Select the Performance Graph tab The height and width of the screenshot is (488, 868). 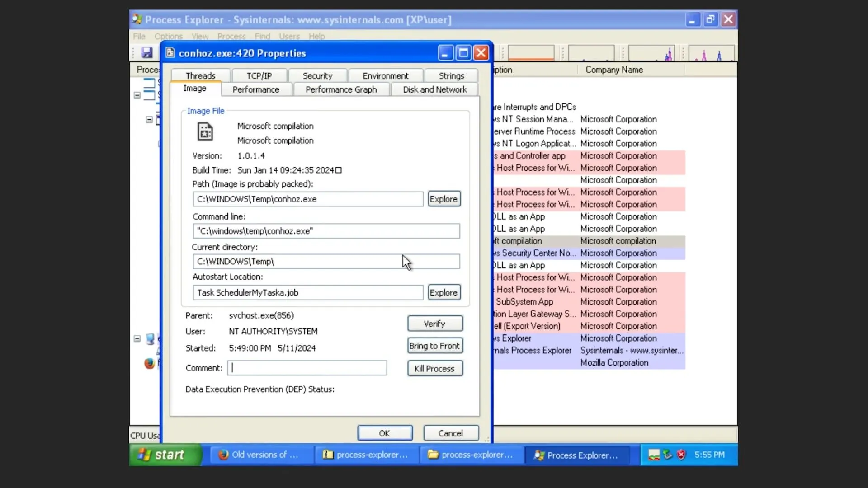[x=341, y=89]
